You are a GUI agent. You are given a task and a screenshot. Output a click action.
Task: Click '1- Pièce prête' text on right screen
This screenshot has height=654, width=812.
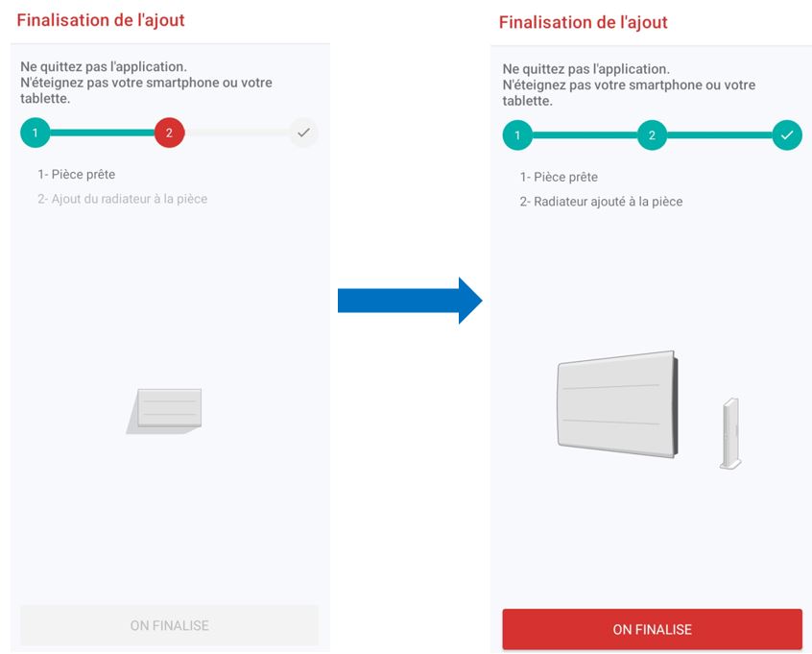pos(559,177)
